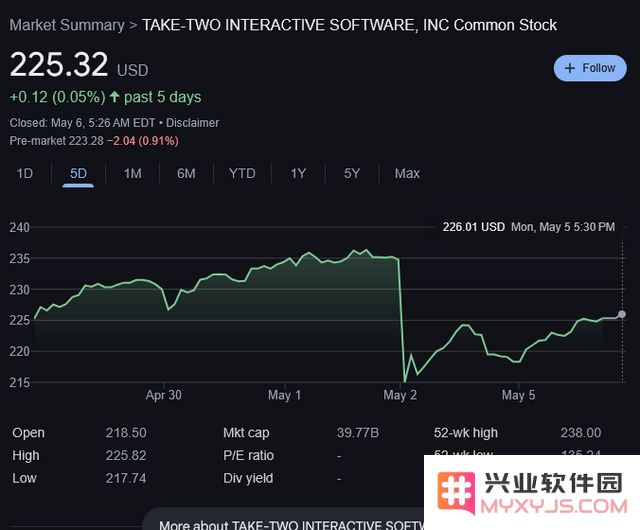This screenshot has height=530, width=640.
Task: Switch chart to 5Y range
Action: (x=352, y=174)
